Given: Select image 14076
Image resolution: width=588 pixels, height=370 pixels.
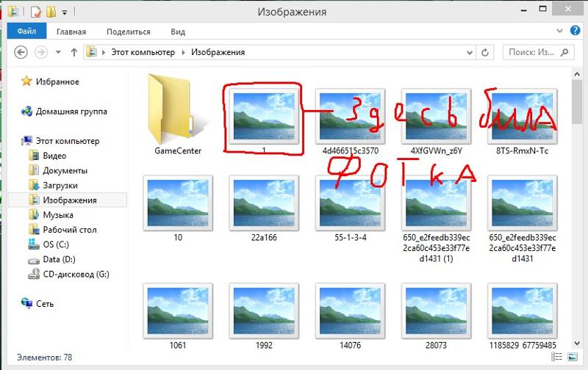Looking at the screenshot, I should pyautogui.click(x=351, y=316).
